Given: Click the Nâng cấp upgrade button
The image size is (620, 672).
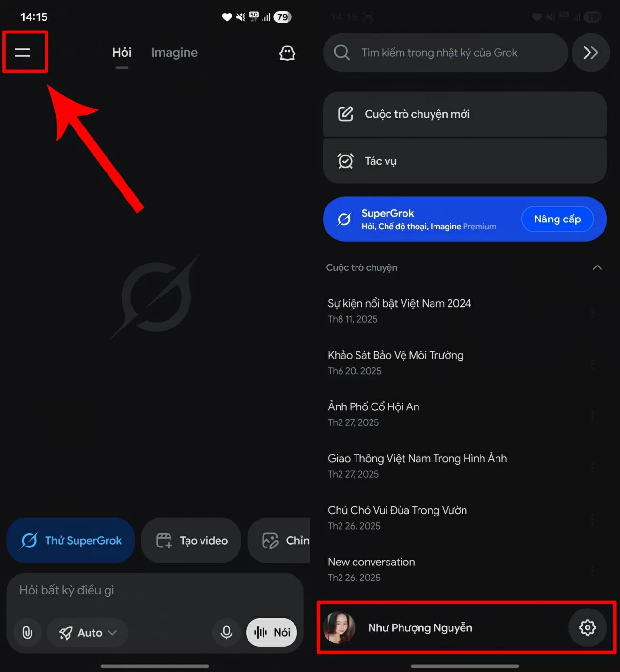Looking at the screenshot, I should [558, 219].
